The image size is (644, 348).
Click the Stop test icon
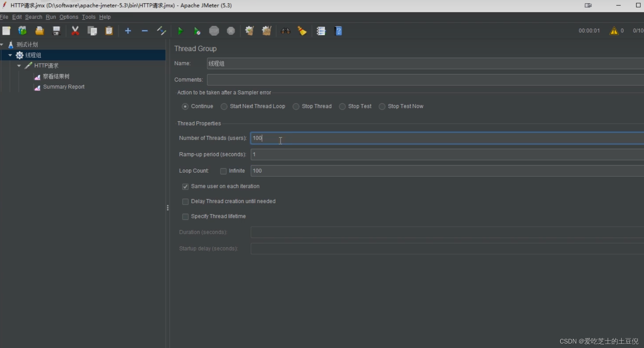tap(214, 31)
